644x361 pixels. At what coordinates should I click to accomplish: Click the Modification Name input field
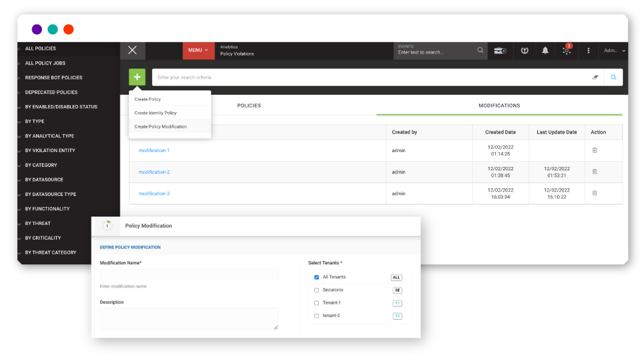click(x=189, y=275)
